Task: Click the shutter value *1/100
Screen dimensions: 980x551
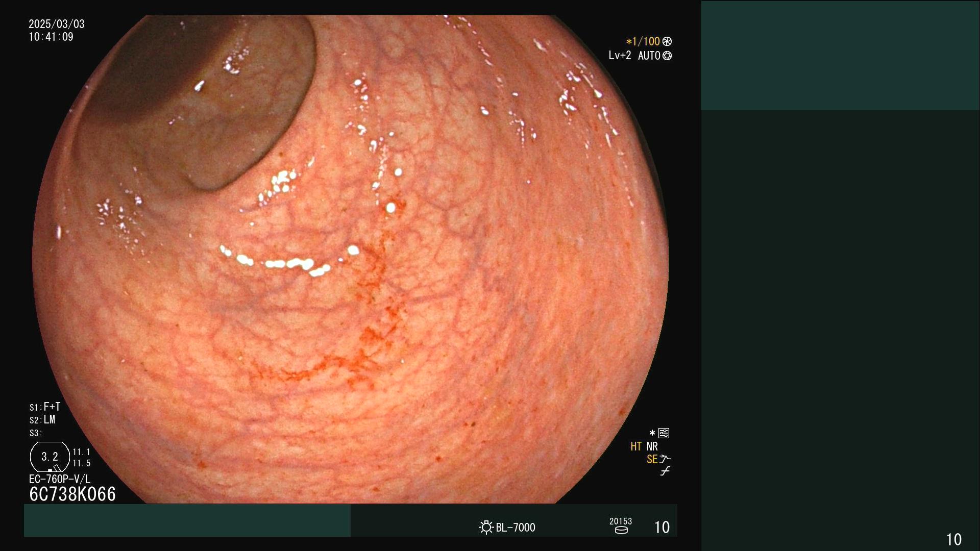Action: click(643, 41)
